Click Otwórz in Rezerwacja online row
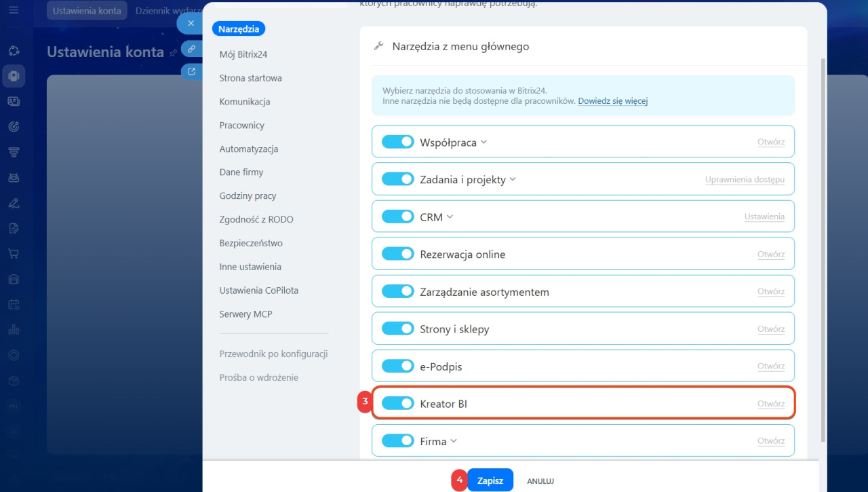The image size is (868, 492). pyautogui.click(x=771, y=254)
